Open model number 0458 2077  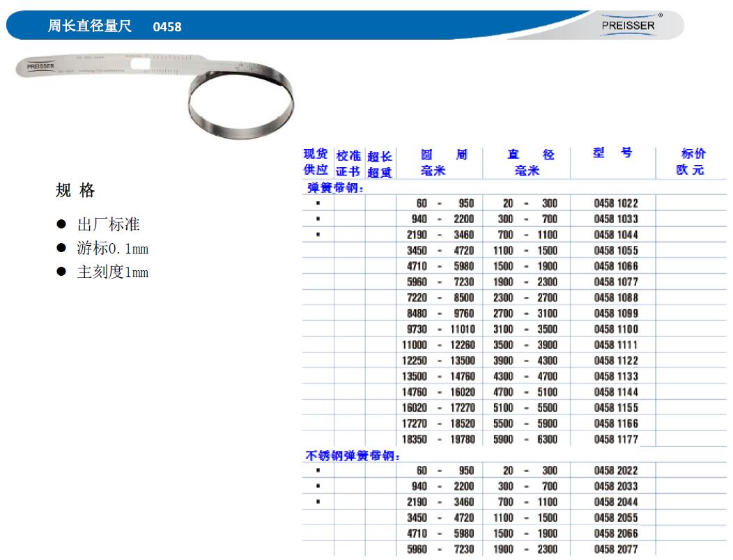pos(615,550)
